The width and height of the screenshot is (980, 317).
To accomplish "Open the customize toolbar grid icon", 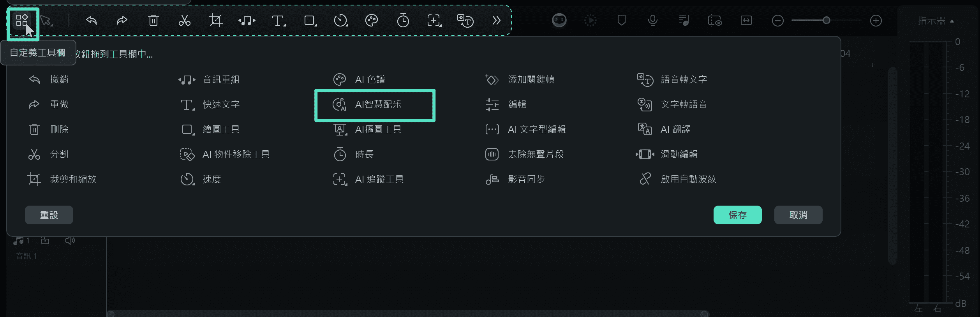I will [22, 20].
